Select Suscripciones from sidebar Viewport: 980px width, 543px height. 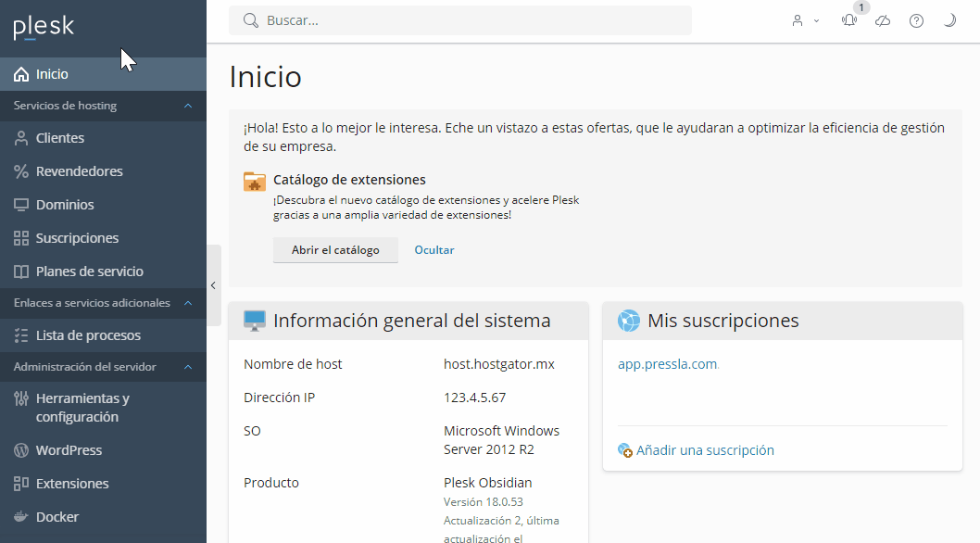(x=103, y=238)
